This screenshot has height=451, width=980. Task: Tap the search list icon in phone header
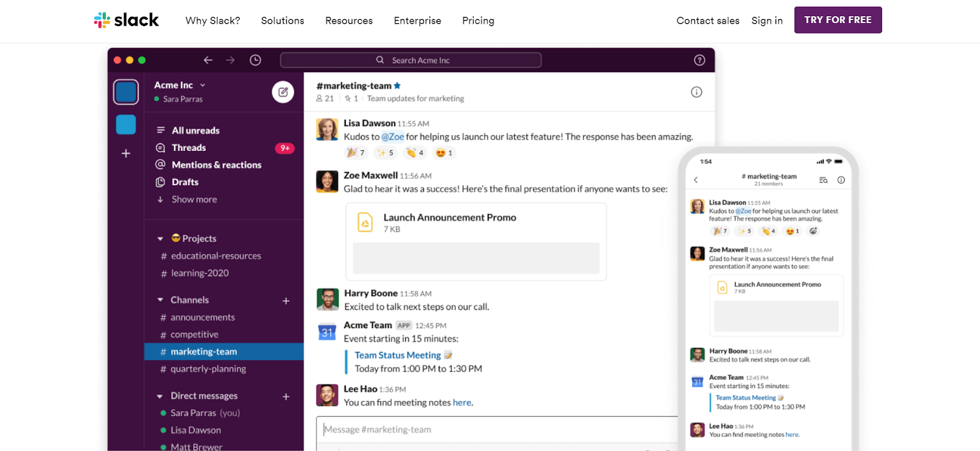823,180
